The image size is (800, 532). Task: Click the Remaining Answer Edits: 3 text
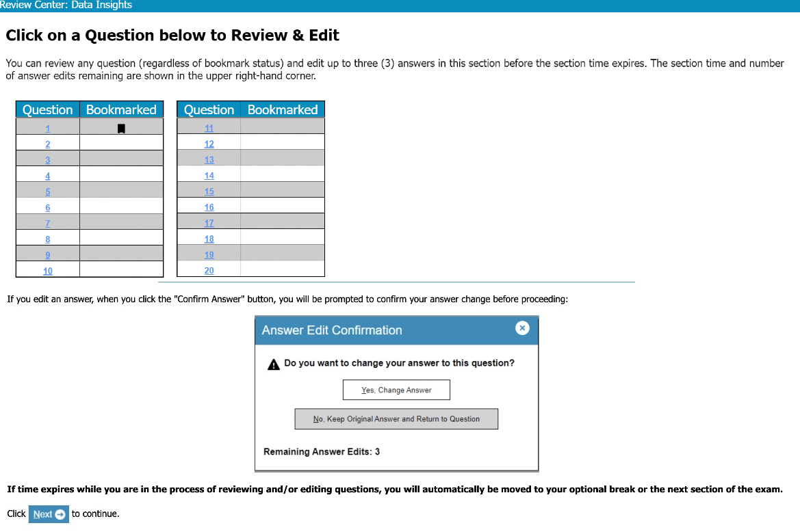click(322, 451)
